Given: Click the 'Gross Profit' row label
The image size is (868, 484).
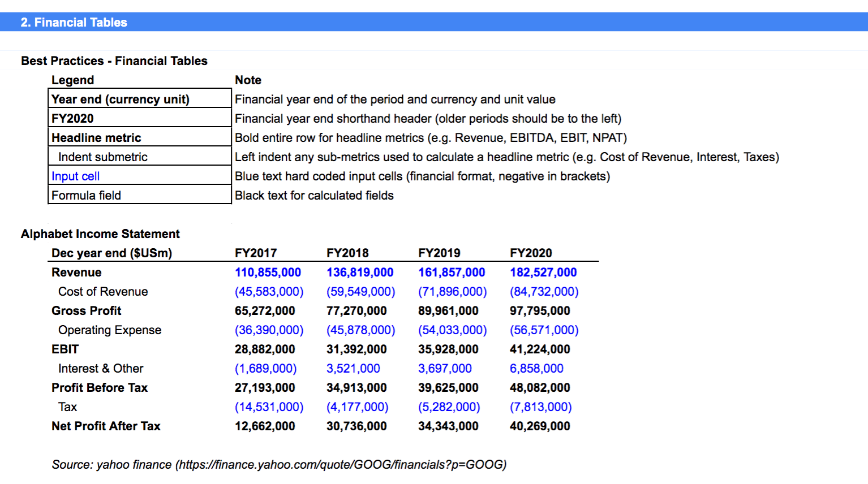Looking at the screenshot, I should coord(86,311).
